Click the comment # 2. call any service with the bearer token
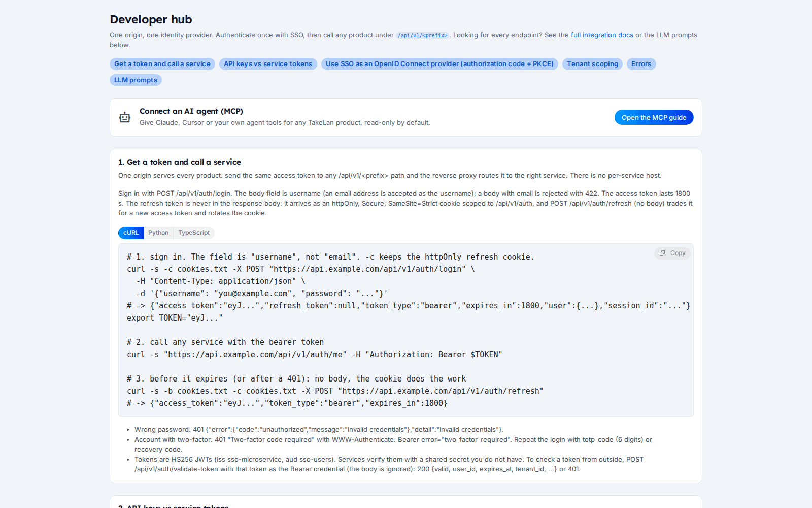 pyautogui.click(x=225, y=342)
